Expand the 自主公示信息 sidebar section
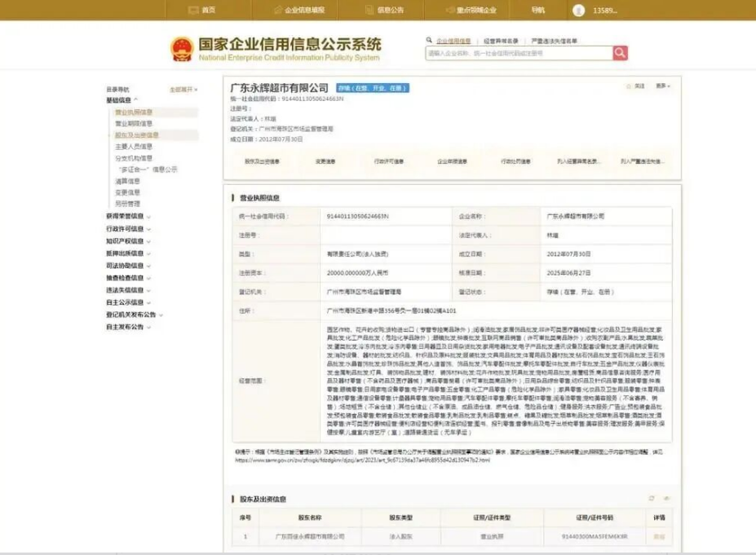 pos(129,302)
